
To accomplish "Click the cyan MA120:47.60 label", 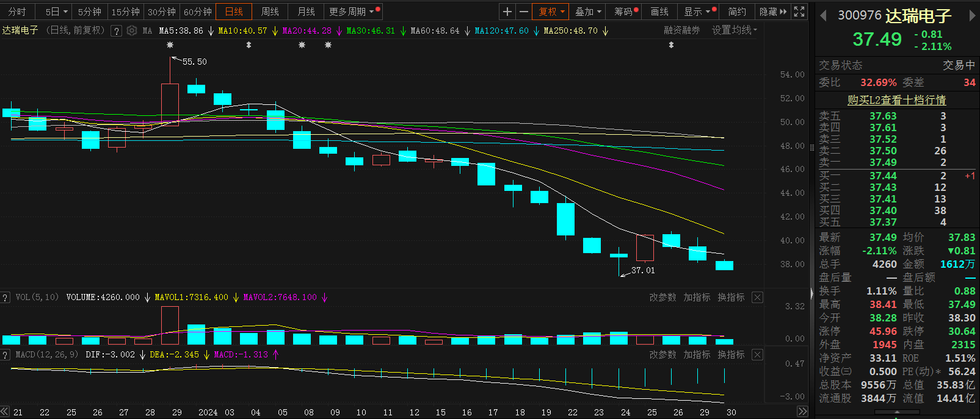I will point(501,30).
